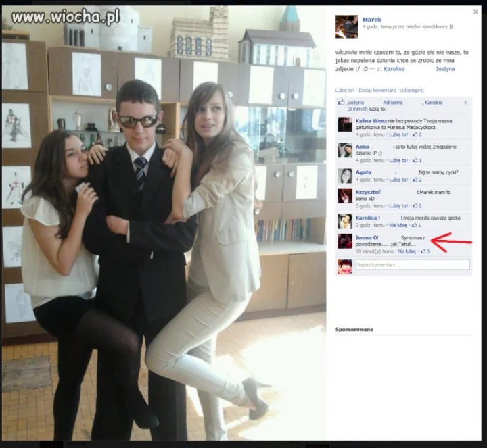Open Kalina Wenz's commenter avatar
Screen dimensions: 487x448
click(x=345, y=125)
